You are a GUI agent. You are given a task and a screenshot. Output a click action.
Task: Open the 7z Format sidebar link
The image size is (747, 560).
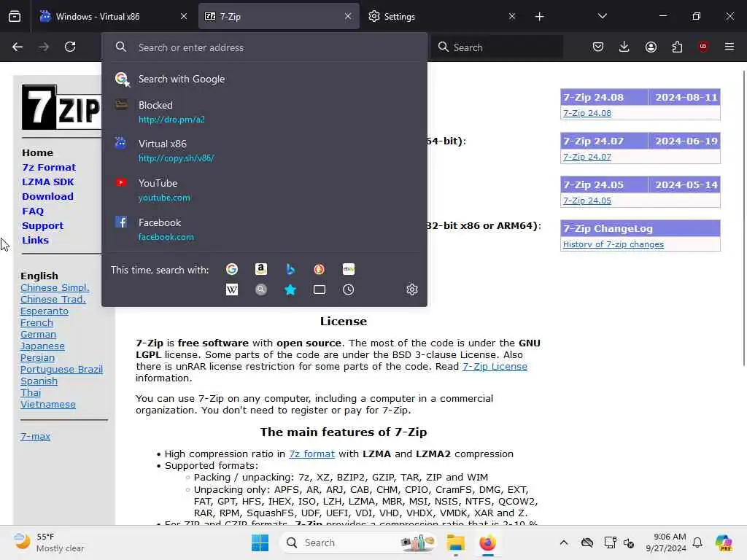[49, 168]
